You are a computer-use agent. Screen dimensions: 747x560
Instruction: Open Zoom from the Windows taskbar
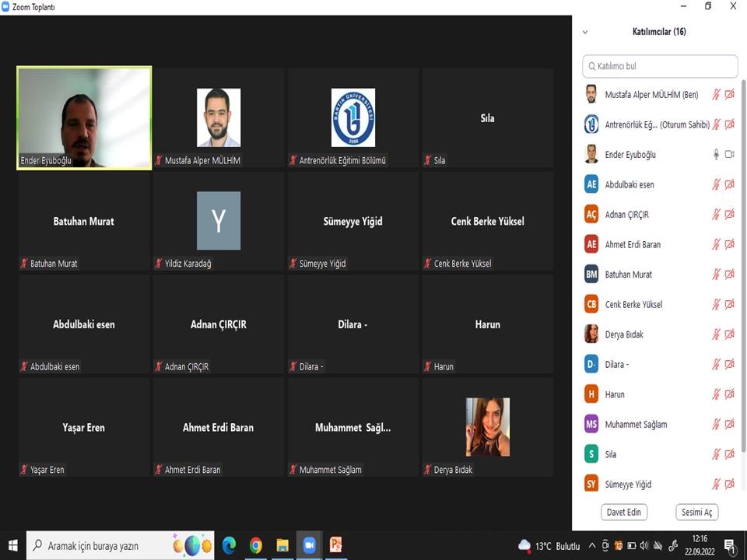[x=309, y=545]
